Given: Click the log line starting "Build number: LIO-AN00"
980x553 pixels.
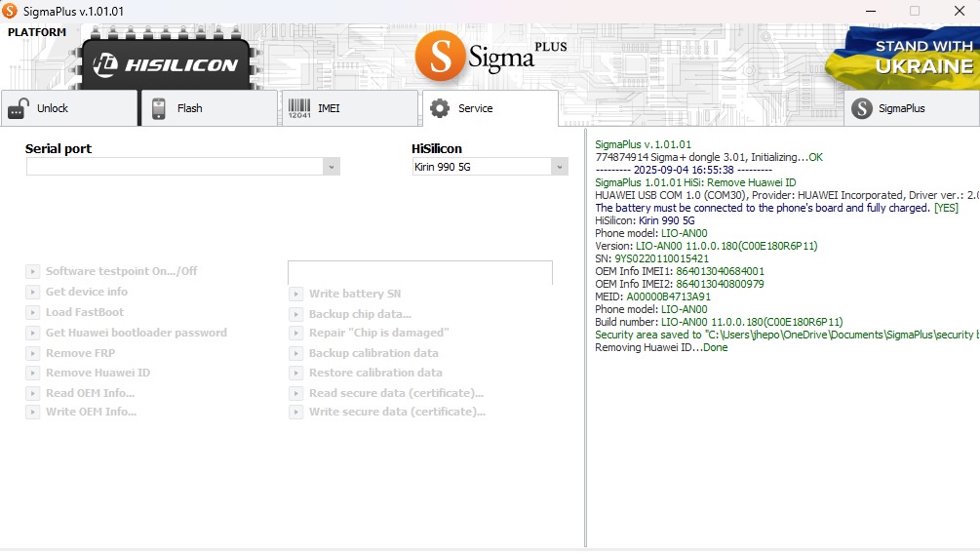Looking at the screenshot, I should pyautogui.click(x=719, y=322).
